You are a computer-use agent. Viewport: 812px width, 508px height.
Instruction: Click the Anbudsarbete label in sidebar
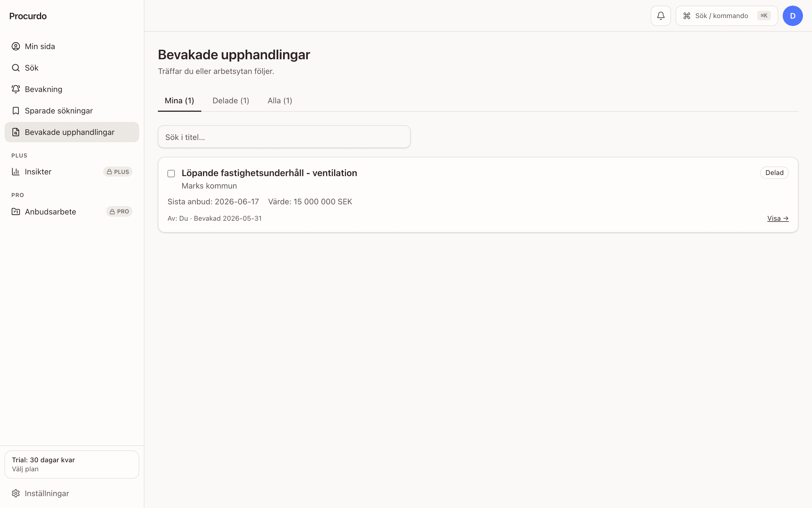(x=50, y=212)
